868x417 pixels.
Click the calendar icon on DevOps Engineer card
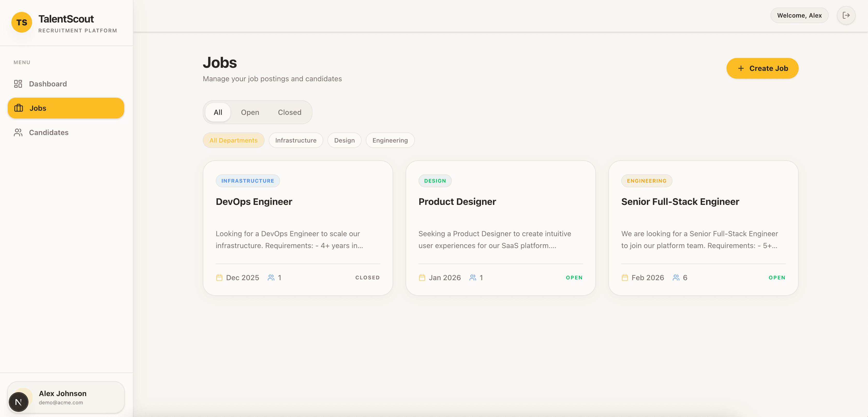[219, 277]
